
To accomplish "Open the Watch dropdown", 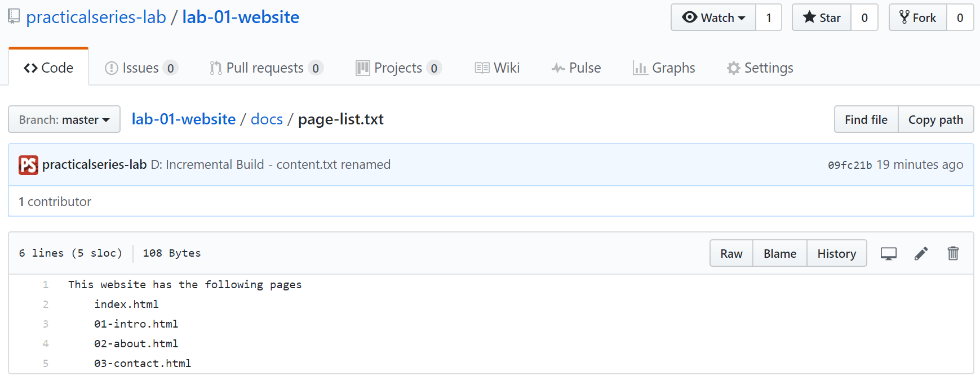I will (713, 17).
